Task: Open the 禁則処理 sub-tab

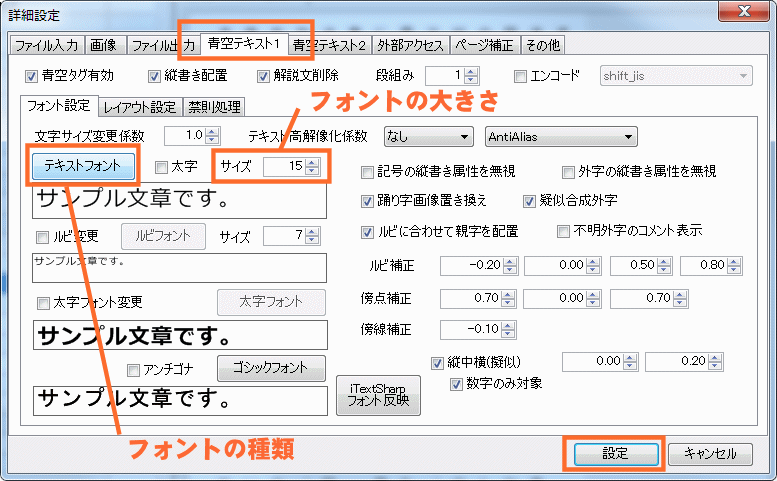Action: click(x=215, y=107)
